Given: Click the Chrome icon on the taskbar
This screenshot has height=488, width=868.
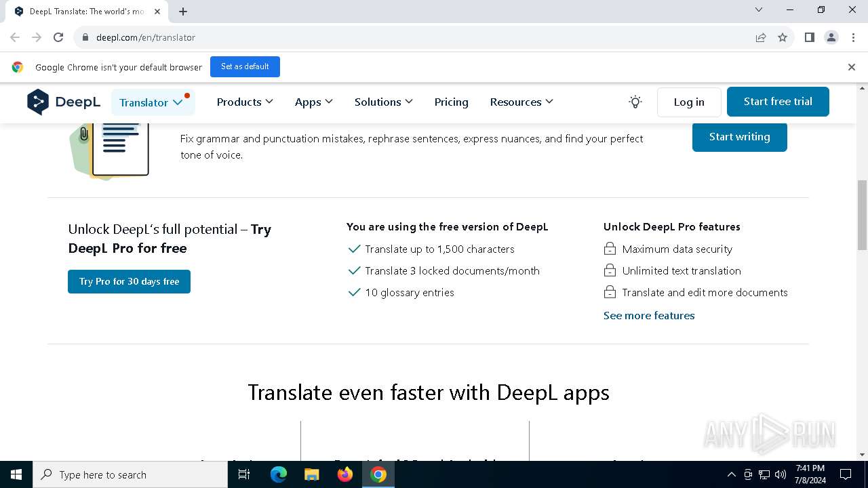Looking at the screenshot, I should (x=378, y=474).
